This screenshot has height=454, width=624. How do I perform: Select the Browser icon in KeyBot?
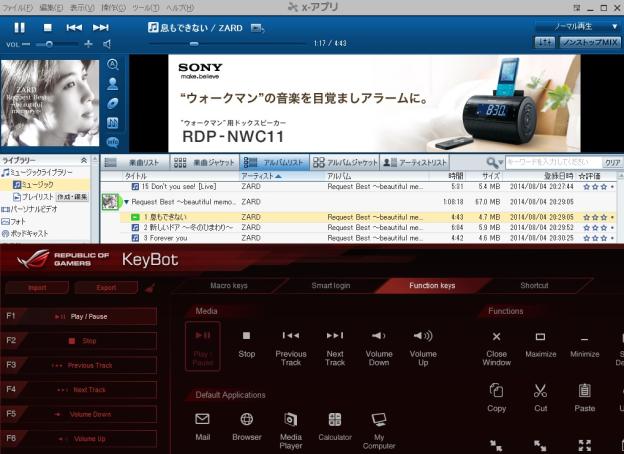(246, 420)
